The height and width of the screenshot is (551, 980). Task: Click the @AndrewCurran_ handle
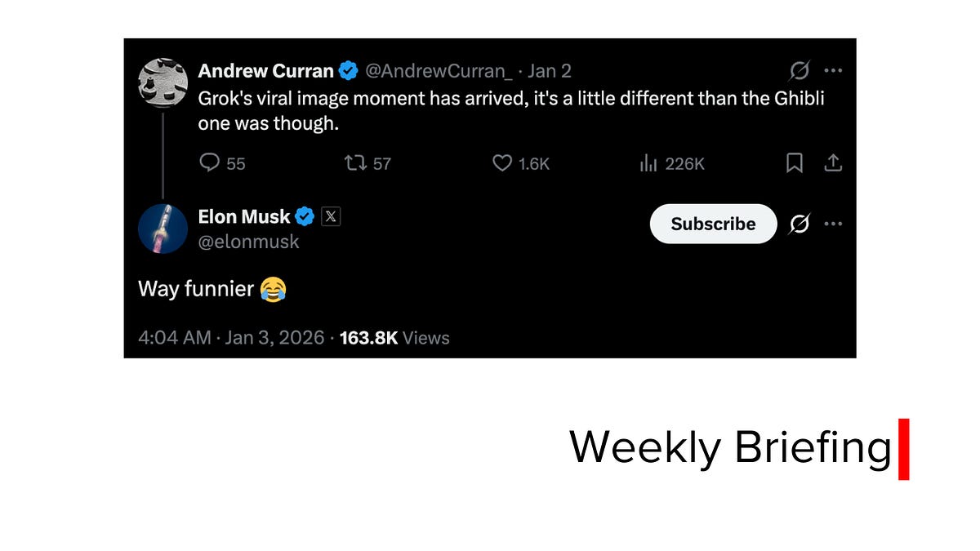[x=439, y=71]
